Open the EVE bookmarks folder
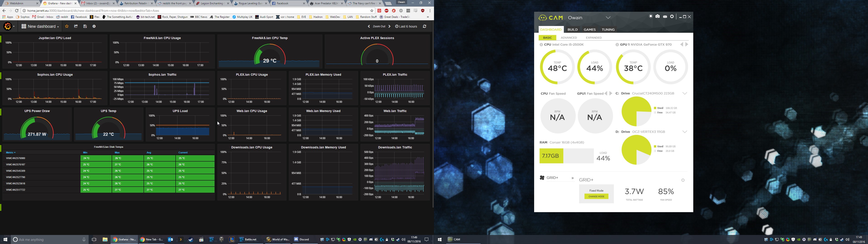 click(x=302, y=17)
